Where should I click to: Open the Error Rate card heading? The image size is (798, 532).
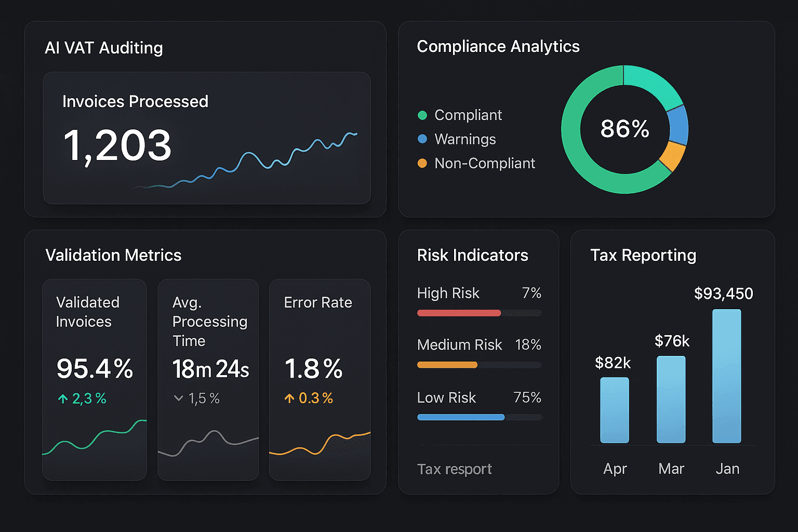point(318,303)
